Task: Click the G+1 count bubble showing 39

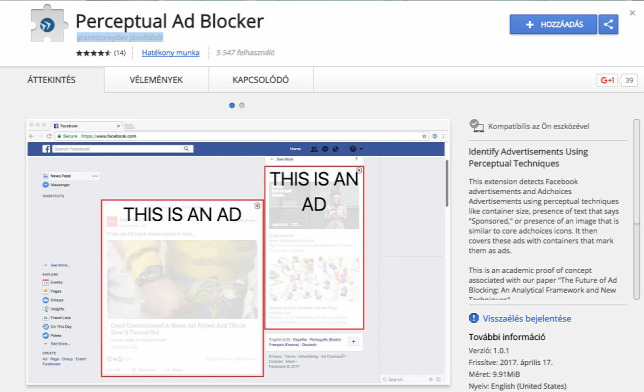Action: click(x=629, y=80)
